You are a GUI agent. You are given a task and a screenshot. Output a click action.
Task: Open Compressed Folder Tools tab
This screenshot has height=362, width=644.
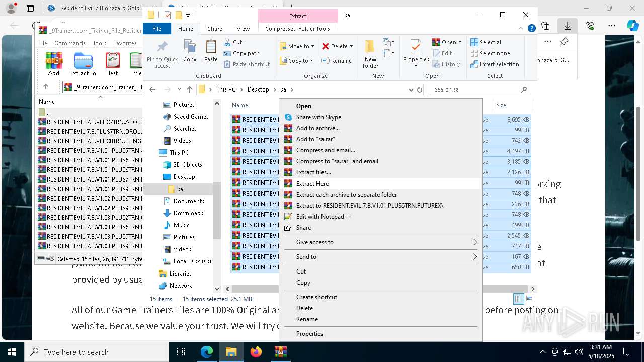pyautogui.click(x=297, y=29)
